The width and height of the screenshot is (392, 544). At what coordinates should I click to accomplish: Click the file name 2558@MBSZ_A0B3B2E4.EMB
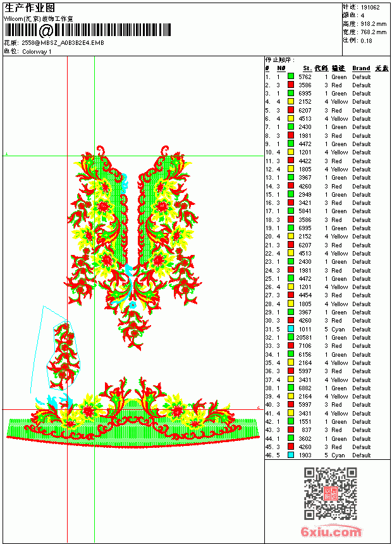tap(63, 43)
